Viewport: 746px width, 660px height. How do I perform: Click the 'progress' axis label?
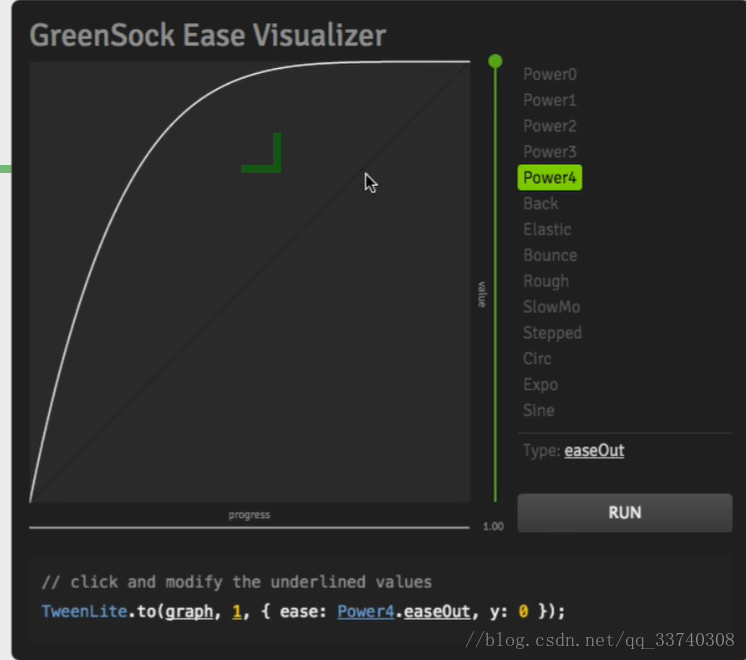point(249,515)
